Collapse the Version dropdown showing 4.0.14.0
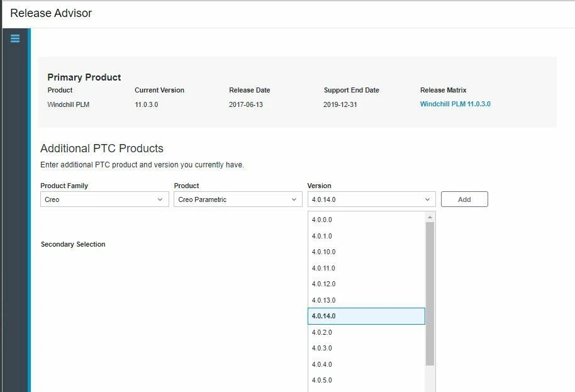Viewport: 575px width, 392px height. tap(371, 199)
